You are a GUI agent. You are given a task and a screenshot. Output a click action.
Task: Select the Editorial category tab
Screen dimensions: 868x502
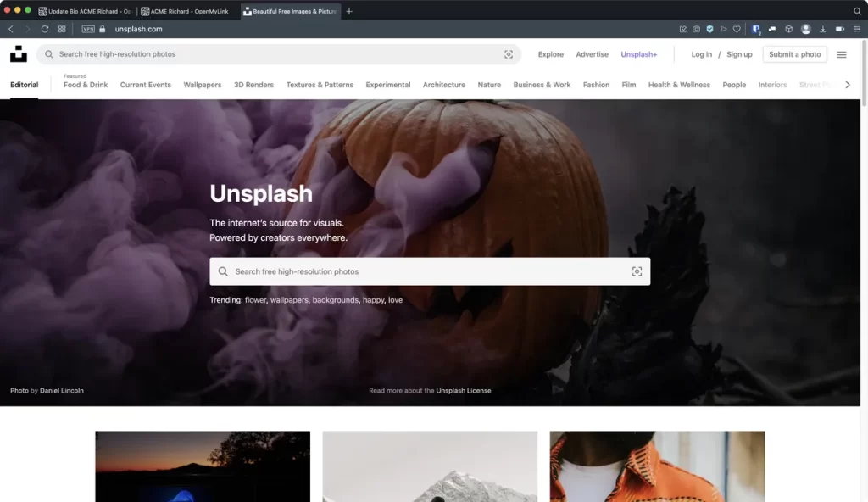(25, 85)
